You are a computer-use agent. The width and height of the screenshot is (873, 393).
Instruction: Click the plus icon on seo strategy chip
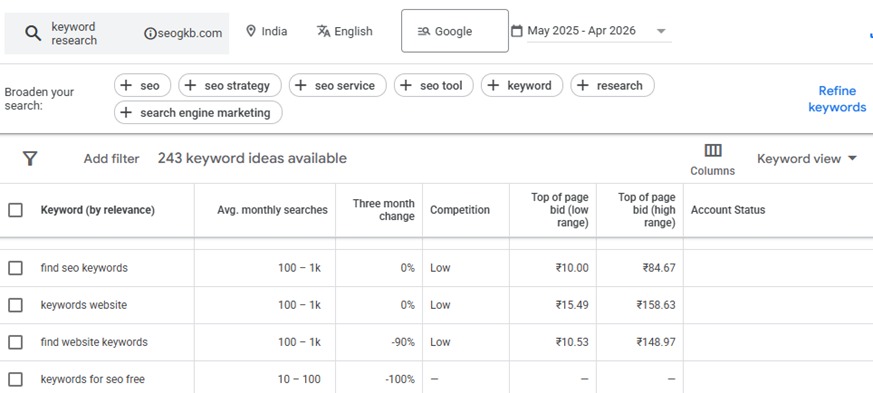point(190,86)
